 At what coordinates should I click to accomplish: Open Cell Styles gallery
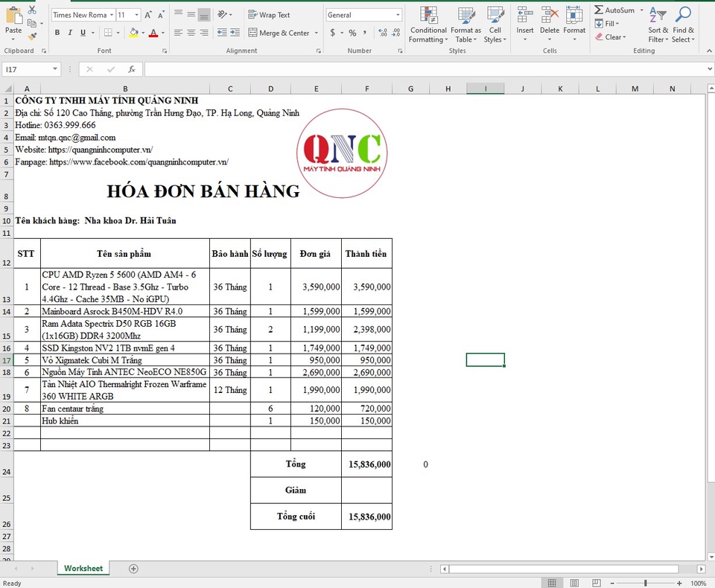point(495,25)
